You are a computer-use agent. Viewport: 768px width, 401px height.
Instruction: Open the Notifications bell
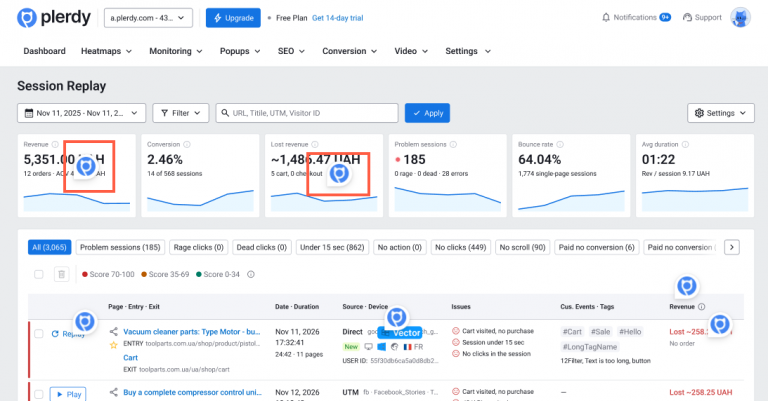coord(606,18)
